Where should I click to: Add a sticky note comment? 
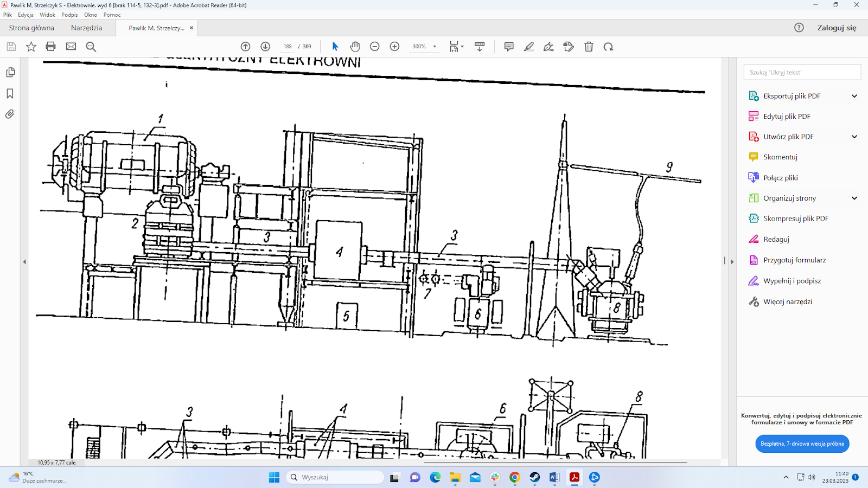[508, 47]
